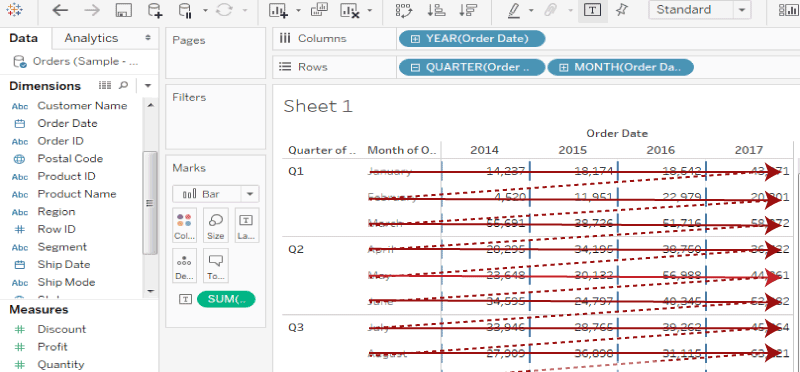Click the highlight pen icon
The width and height of the screenshot is (800, 372).
pos(514,10)
